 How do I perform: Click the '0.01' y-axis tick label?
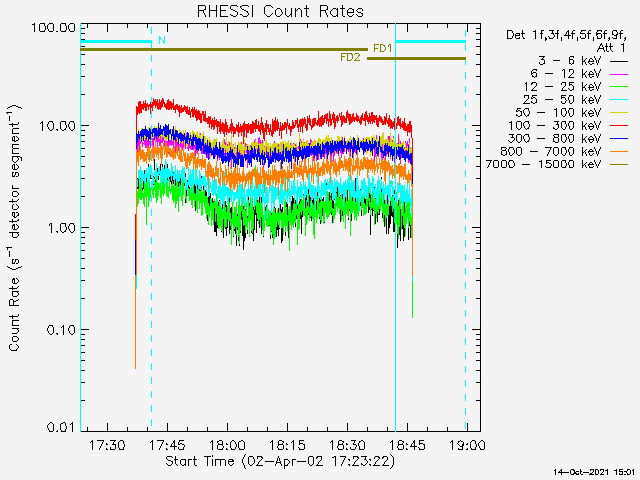(x=62, y=427)
